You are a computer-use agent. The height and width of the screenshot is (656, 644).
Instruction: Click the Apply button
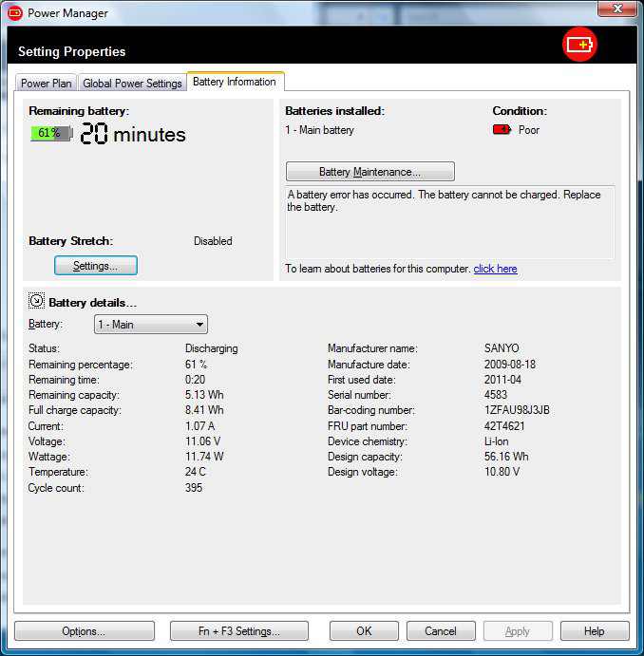click(x=518, y=630)
